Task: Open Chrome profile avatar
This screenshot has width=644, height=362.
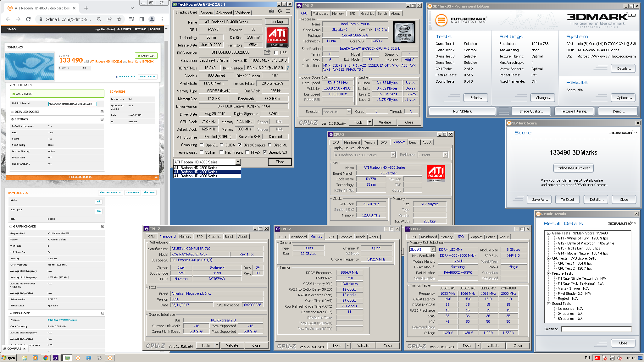Action: point(152,19)
